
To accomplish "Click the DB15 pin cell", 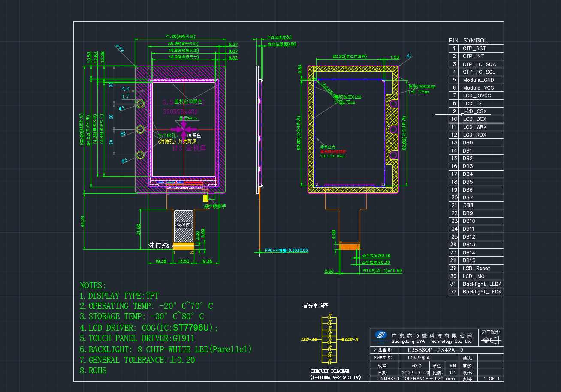I will point(481,260).
